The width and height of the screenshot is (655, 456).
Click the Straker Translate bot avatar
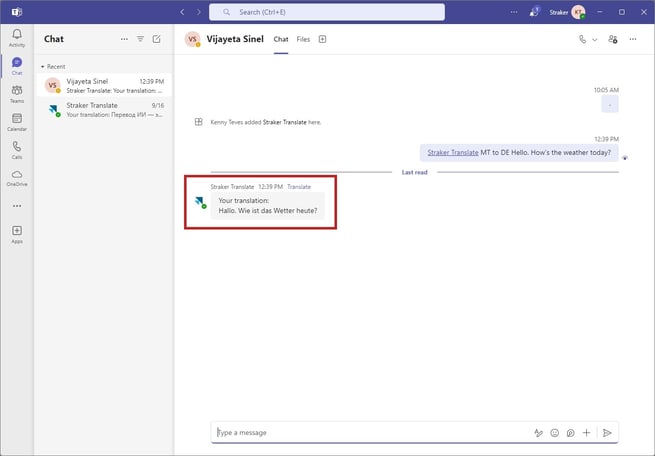200,202
